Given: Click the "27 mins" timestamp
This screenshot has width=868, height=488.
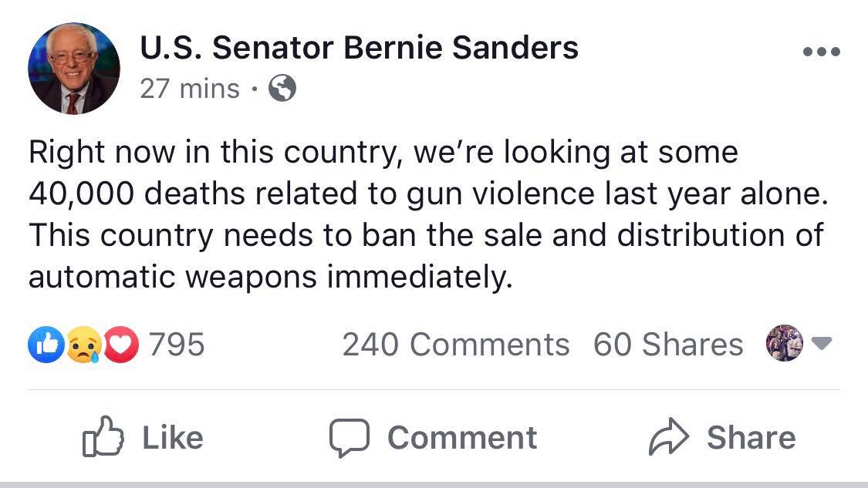Looking at the screenshot, I should [x=190, y=89].
